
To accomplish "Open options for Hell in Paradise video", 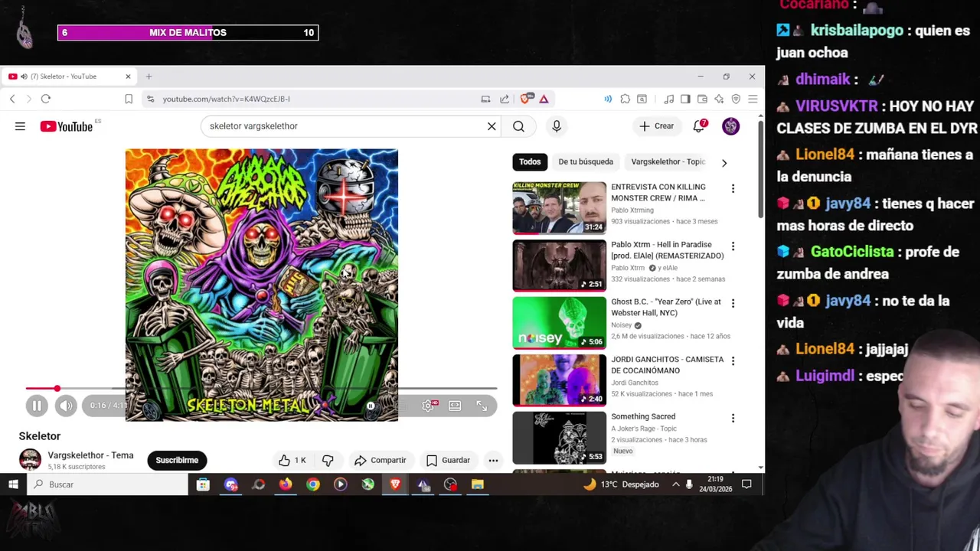I will pyautogui.click(x=733, y=246).
